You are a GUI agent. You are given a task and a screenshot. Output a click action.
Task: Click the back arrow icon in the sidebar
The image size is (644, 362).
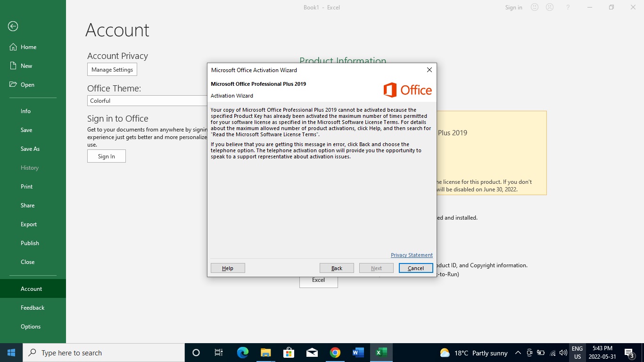tap(13, 26)
